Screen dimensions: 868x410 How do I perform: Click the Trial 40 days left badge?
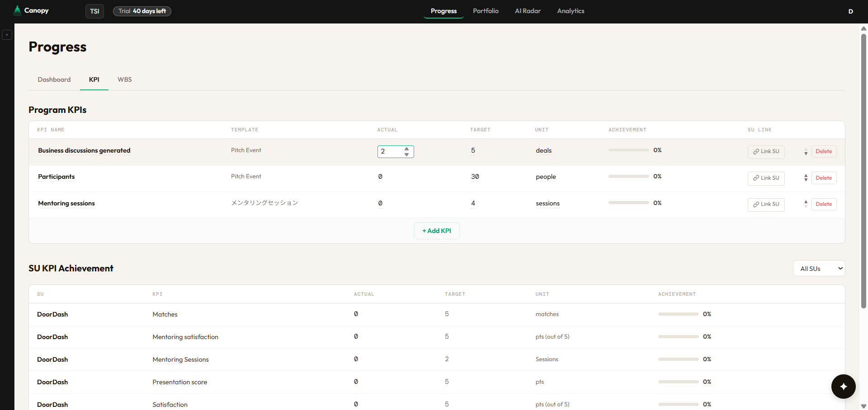click(x=142, y=11)
